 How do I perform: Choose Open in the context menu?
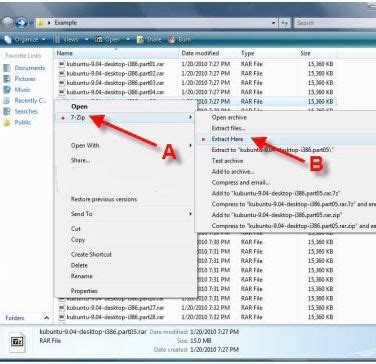[x=125, y=107]
